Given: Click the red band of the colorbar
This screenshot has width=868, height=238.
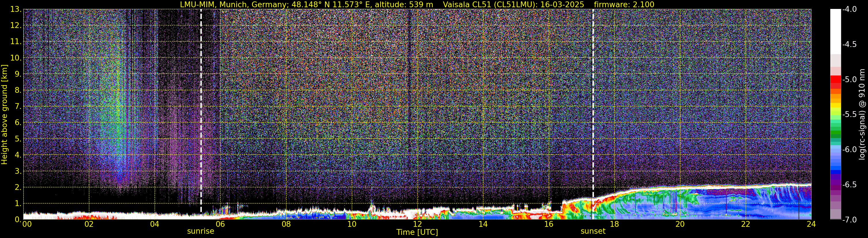Looking at the screenshot, I should (x=835, y=82).
